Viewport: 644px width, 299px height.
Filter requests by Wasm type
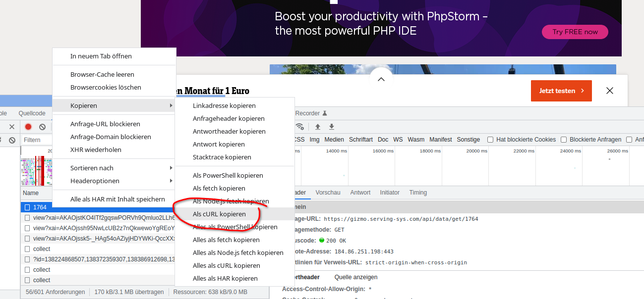pos(416,140)
